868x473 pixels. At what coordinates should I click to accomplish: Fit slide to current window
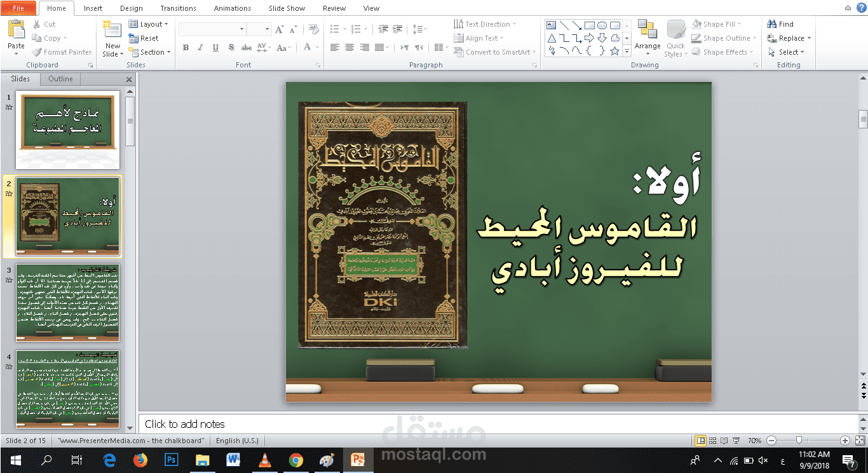pos(860,441)
